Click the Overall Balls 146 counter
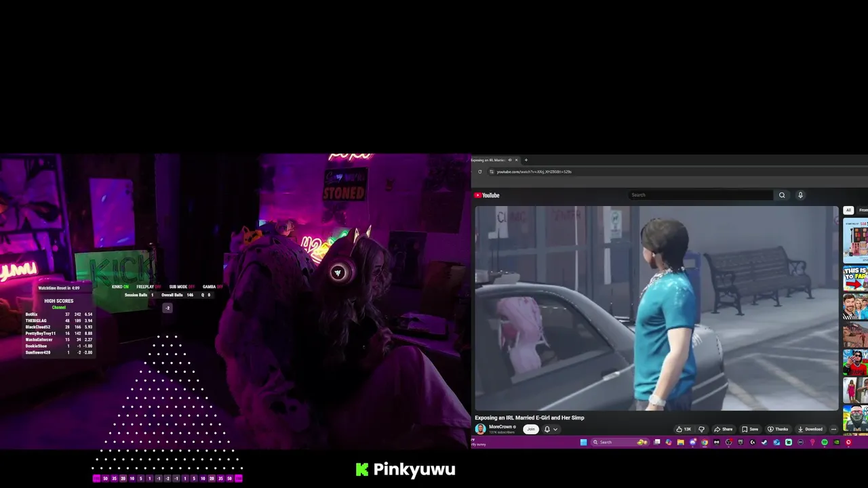 click(x=178, y=295)
